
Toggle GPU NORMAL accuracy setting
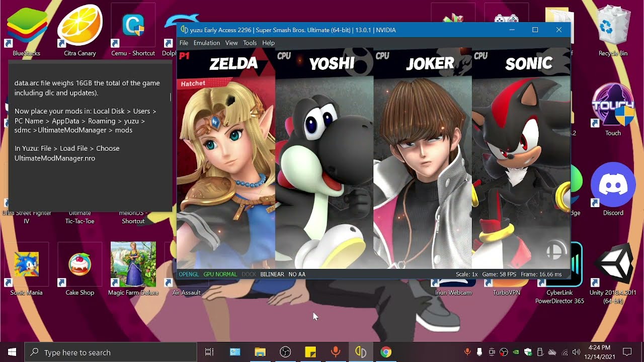tap(220, 275)
